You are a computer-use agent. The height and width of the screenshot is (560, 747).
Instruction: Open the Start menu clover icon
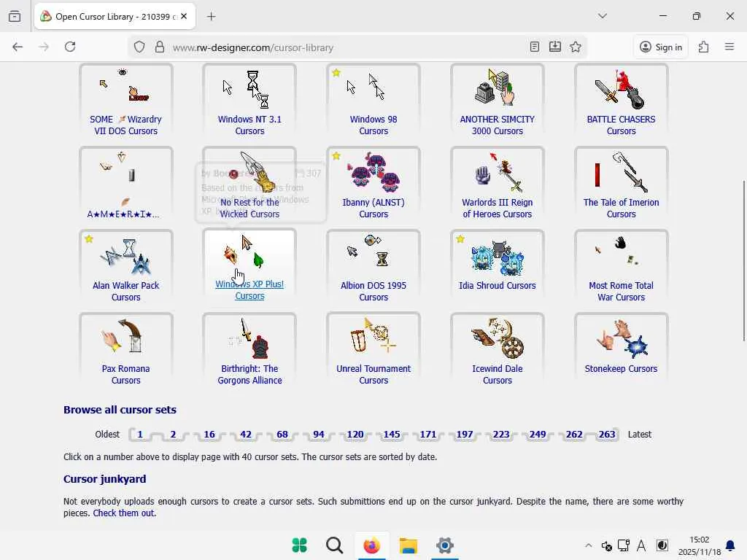[299, 545]
